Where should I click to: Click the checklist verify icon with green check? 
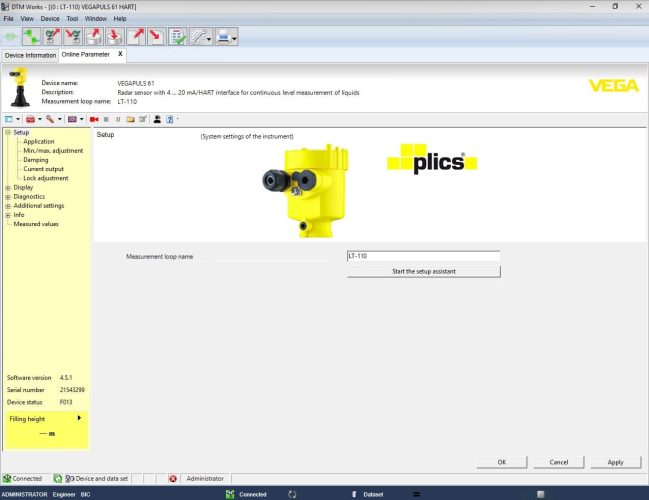[178, 37]
